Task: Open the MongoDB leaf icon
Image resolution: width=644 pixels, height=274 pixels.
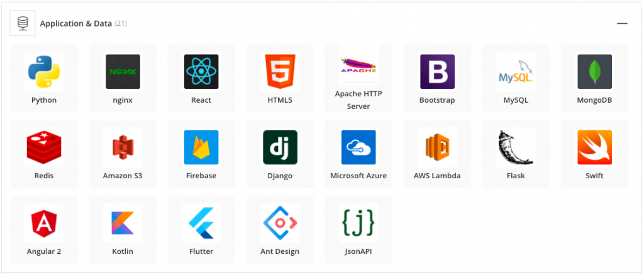Action: [595, 72]
